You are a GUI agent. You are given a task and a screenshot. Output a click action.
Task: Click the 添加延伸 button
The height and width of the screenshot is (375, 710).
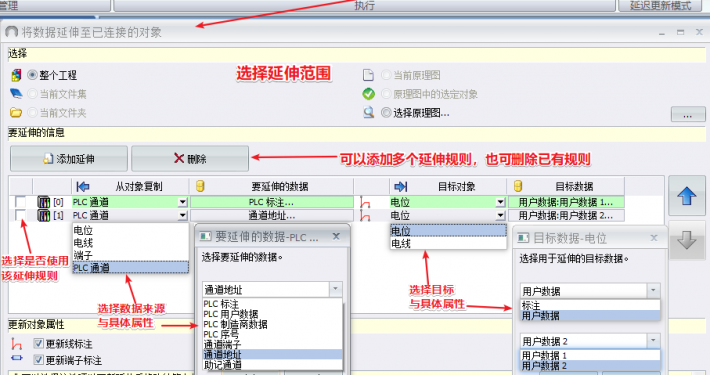(69, 159)
